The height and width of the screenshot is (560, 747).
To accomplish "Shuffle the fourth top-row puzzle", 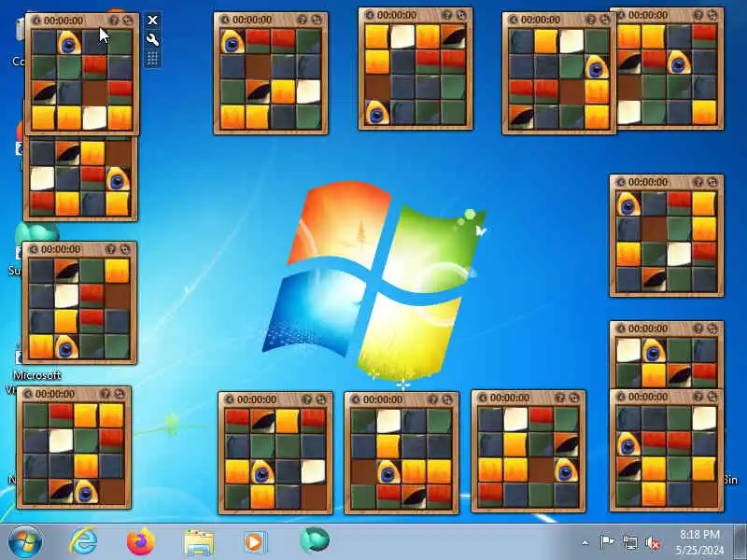I will (x=604, y=20).
